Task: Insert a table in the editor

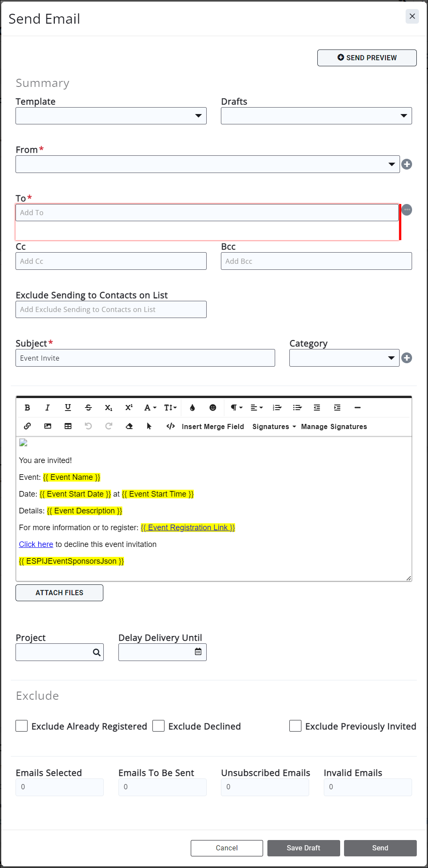Action: coord(68,426)
